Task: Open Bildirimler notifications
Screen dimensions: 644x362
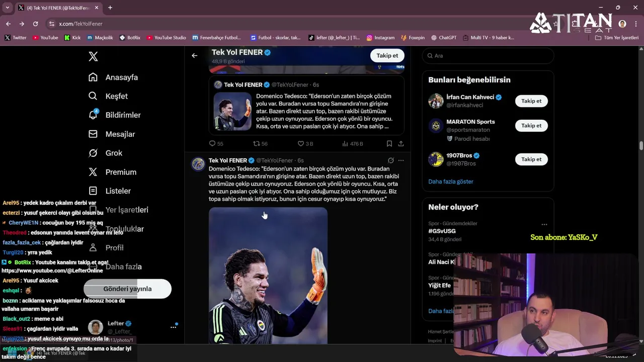Action: (114, 115)
